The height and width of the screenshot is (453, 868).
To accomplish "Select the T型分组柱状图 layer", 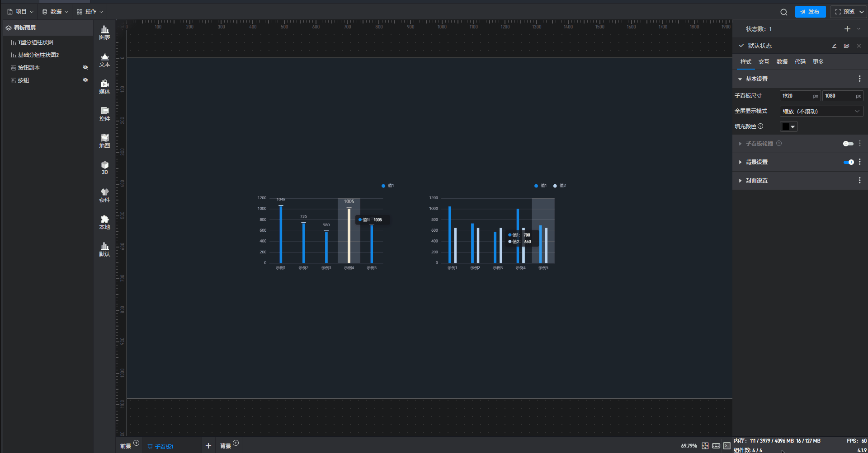I will coord(47,42).
